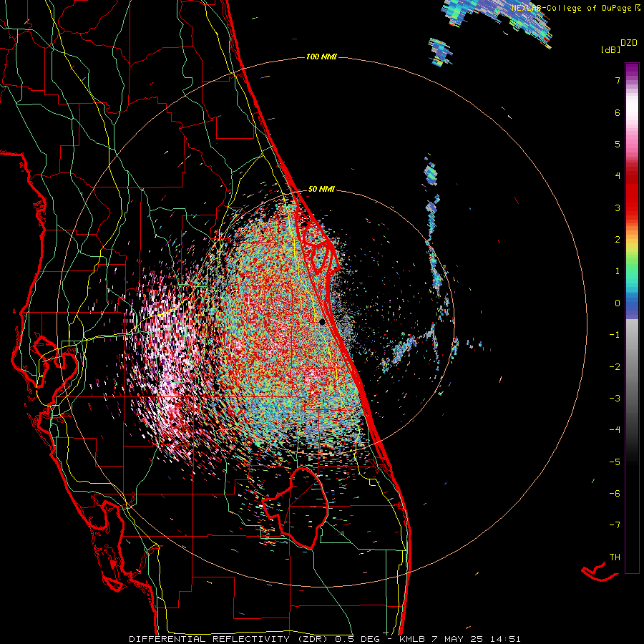Click the -7 value on the color scale
Screen dimensions: 644x644
tap(615, 525)
